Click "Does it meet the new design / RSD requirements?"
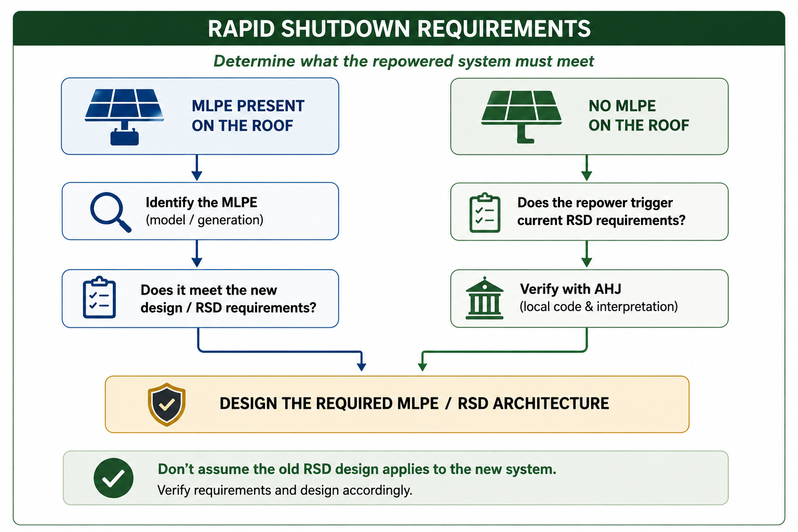 [x=229, y=299]
